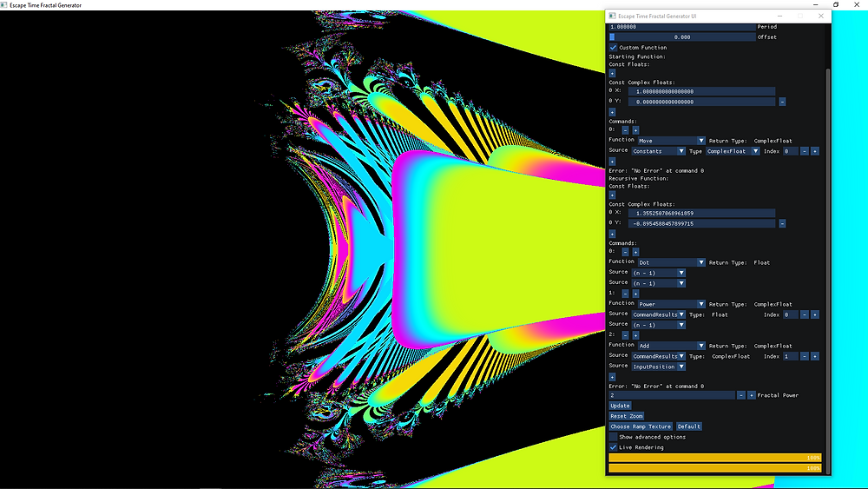Click the Fractal Power value field
The width and height of the screenshot is (868, 489).
point(672,395)
